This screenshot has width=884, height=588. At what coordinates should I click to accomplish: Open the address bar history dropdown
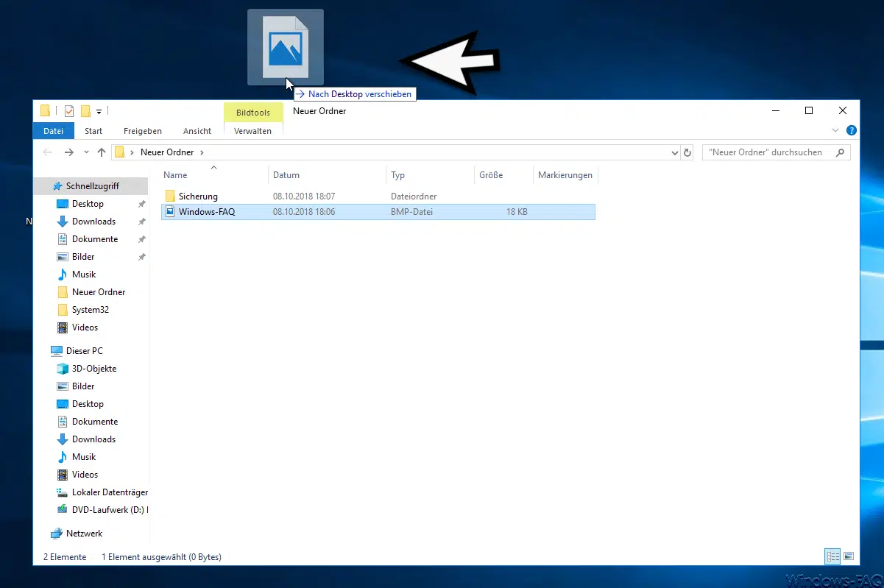674,152
